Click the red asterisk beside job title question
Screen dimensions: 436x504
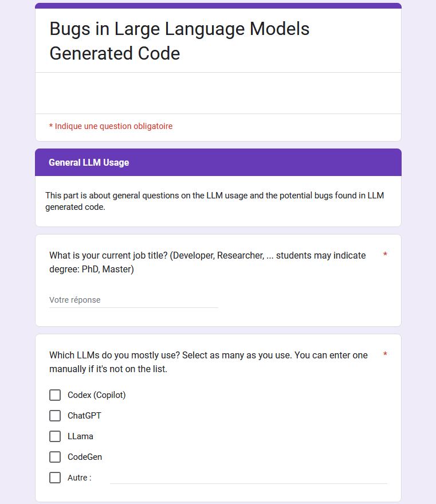tap(385, 255)
